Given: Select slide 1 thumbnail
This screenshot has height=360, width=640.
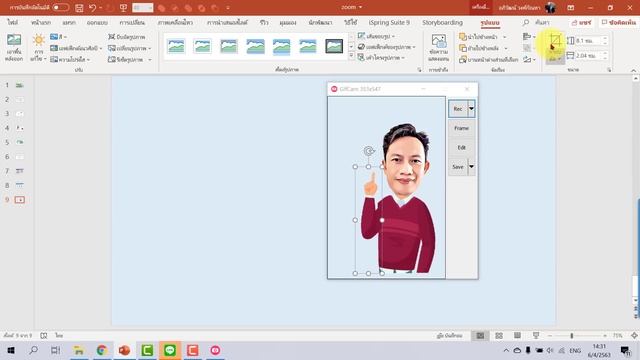Looking at the screenshot, I should 20,85.
